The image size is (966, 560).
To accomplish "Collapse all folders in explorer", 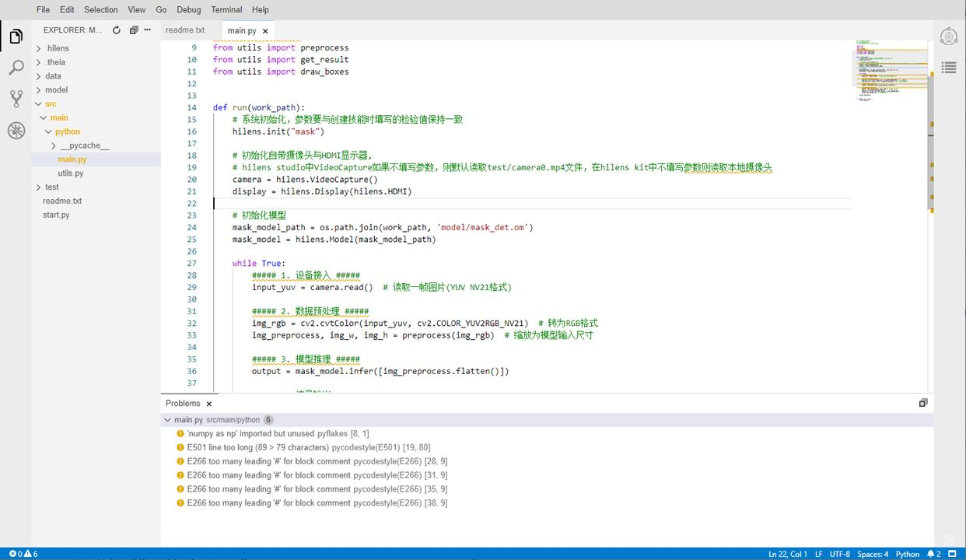I will [x=134, y=30].
